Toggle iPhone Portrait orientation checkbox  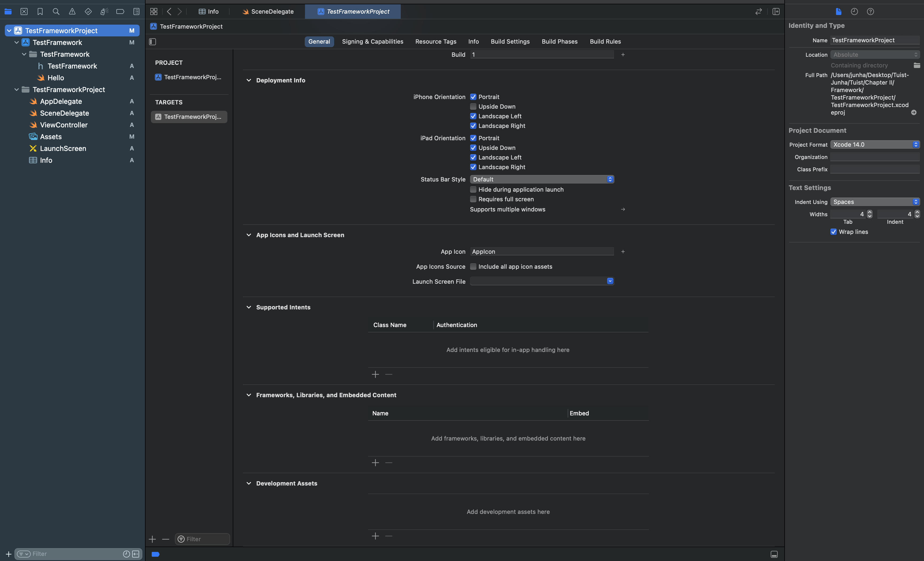pos(473,97)
